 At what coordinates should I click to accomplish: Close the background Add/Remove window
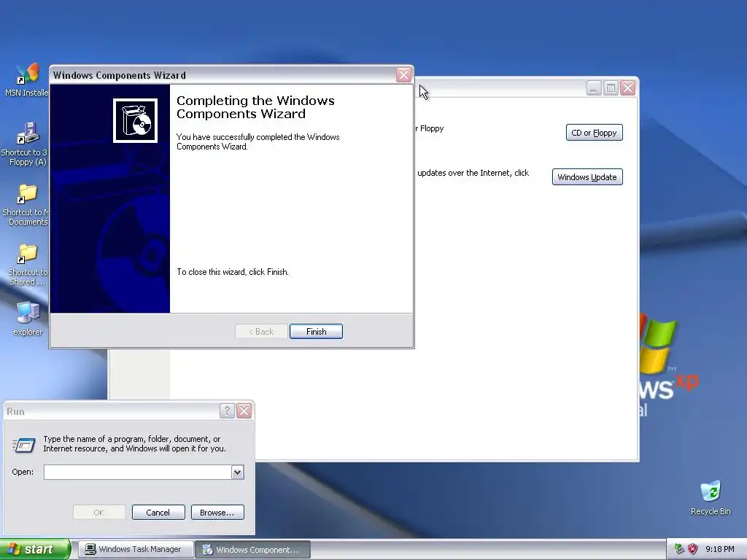click(628, 88)
